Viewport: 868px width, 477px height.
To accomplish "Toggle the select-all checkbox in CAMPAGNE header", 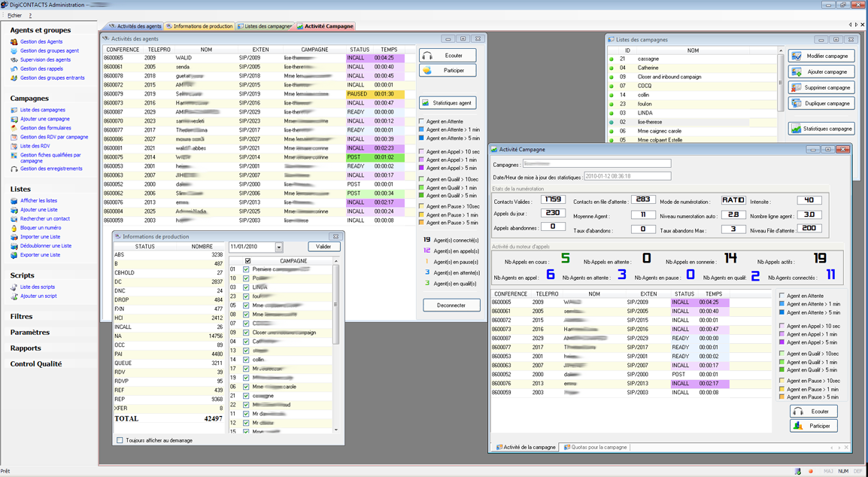I will pos(247,261).
